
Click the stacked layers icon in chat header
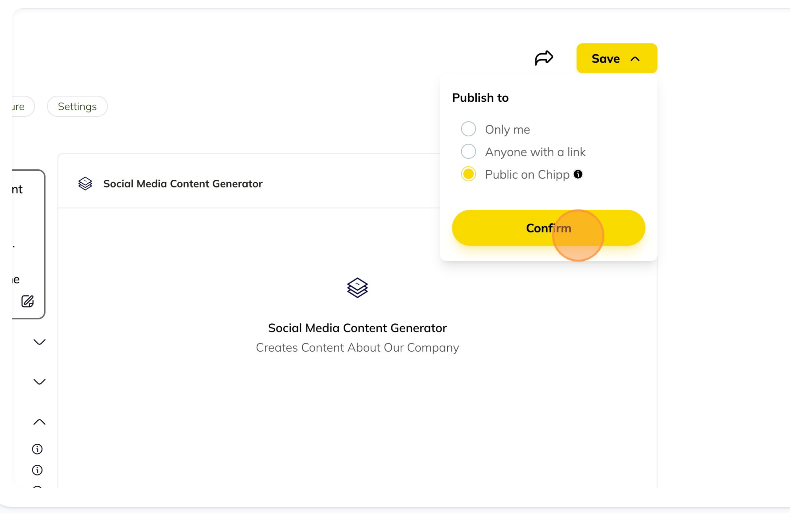pos(85,183)
